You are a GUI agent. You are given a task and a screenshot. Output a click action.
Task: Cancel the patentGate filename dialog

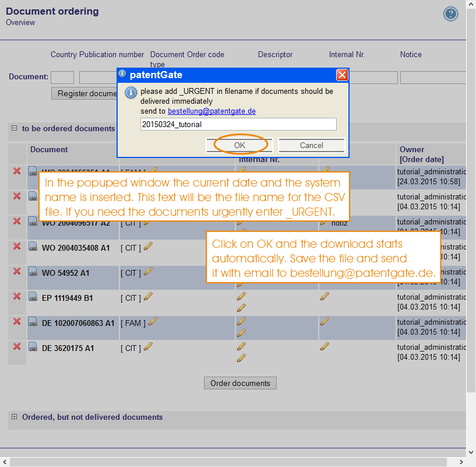pos(312,145)
